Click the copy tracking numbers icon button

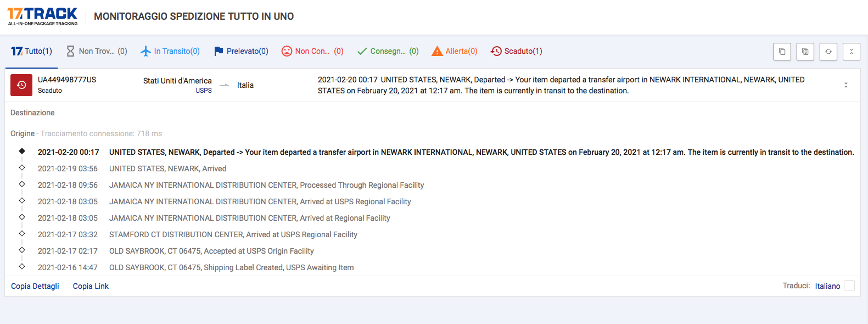coord(782,52)
